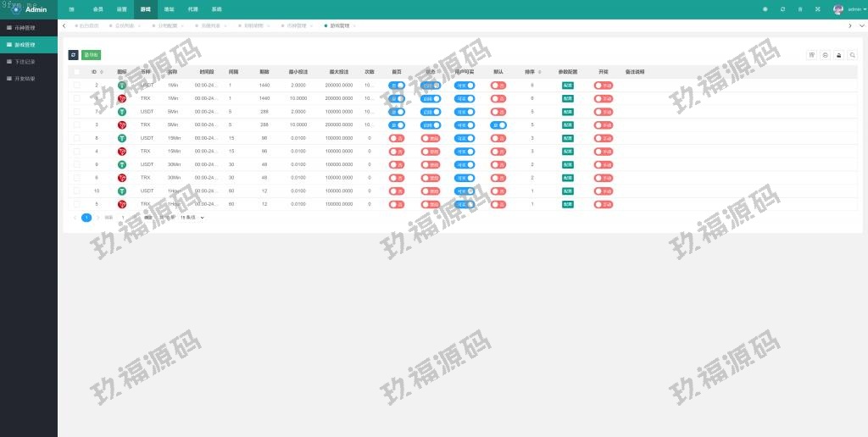Check the select-all checkbox in the table header
Screen dimensions: 868x437
tap(76, 72)
